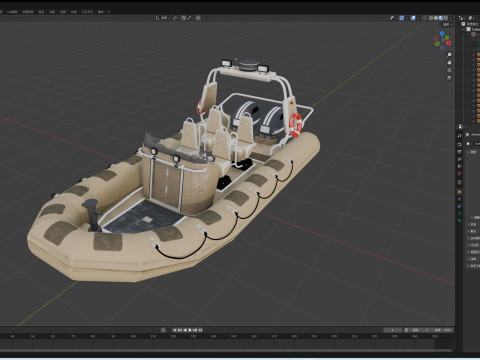Screen dimensions: 480x360
Task: Open the pivot point dropdown
Action: point(177,18)
